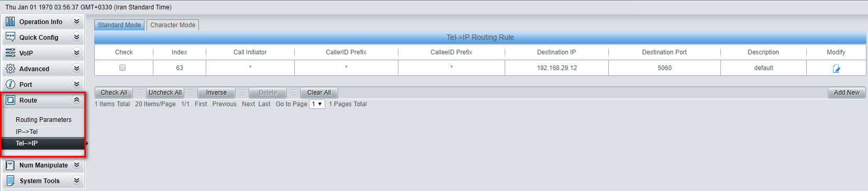
Task: Click the Advanced gear icon
Action: point(10,69)
